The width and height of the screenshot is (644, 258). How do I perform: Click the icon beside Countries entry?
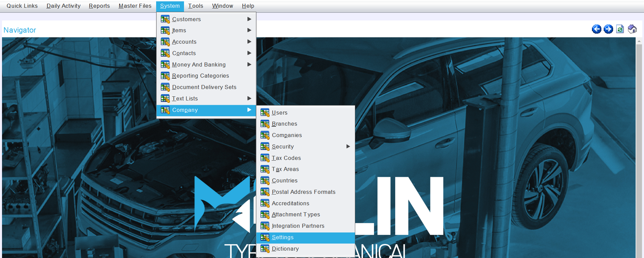coord(265,181)
